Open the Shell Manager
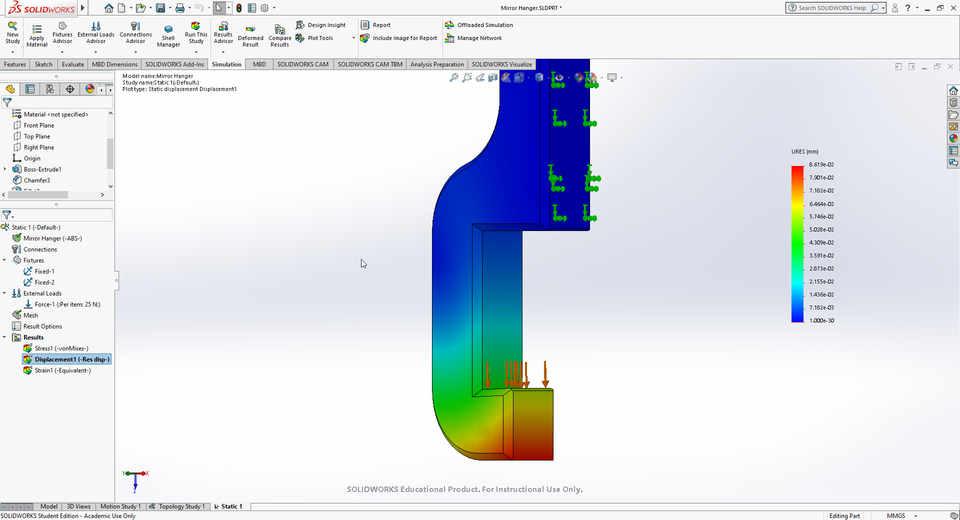Screen dimensions: 960x520 point(168,36)
